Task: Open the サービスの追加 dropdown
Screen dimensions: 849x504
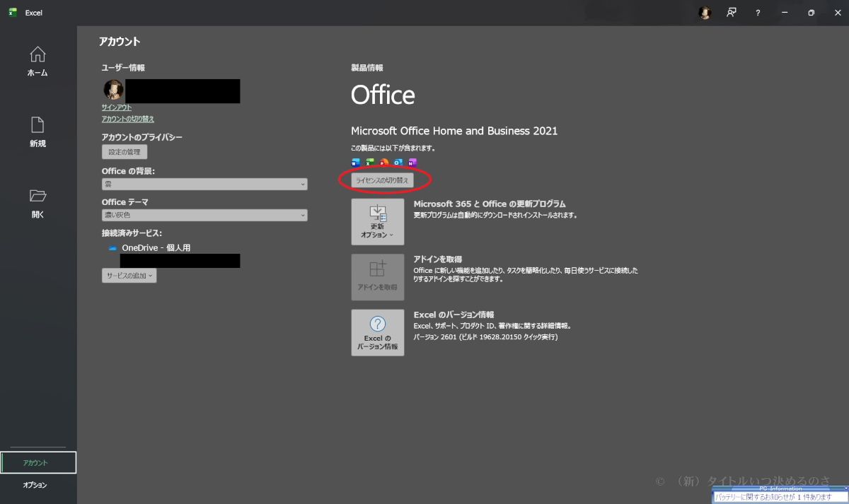Action: (x=129, y=276)
